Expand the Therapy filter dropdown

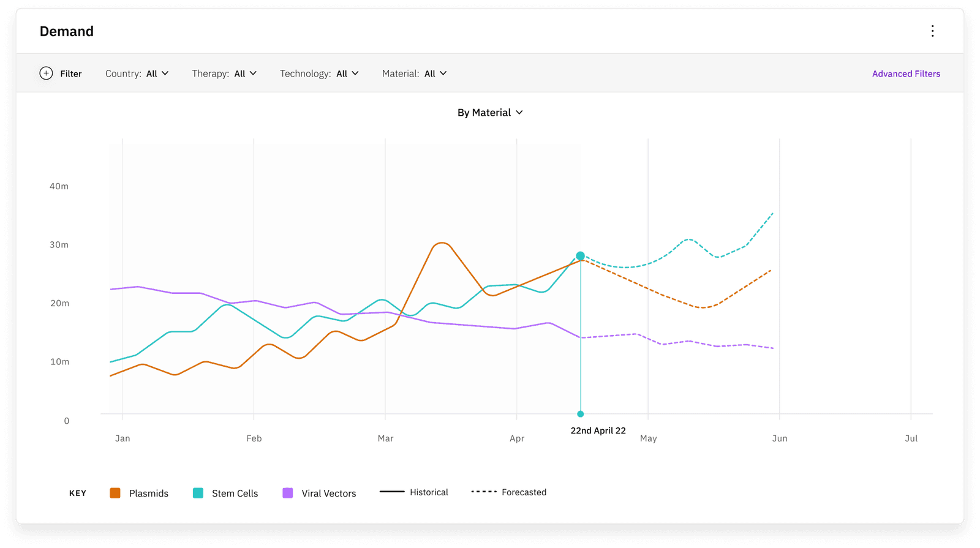[x=224, y=73]
